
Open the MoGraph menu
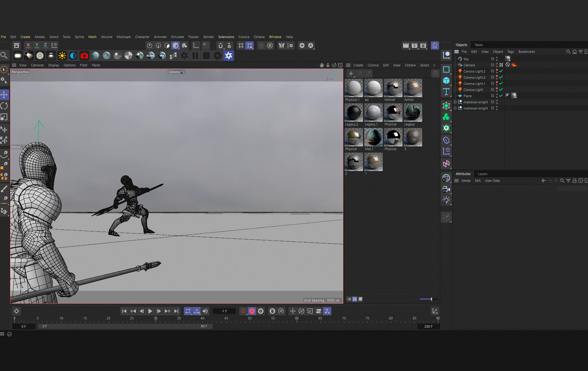tap(123, 37)
